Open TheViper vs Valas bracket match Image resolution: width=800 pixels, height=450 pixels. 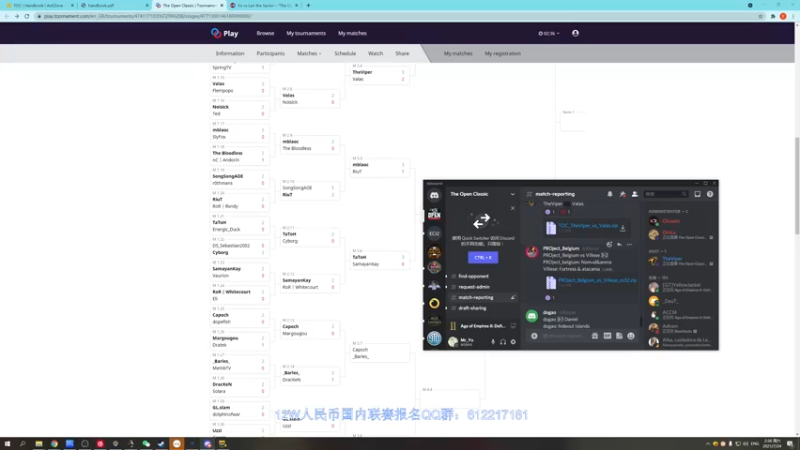click(379, 76)
